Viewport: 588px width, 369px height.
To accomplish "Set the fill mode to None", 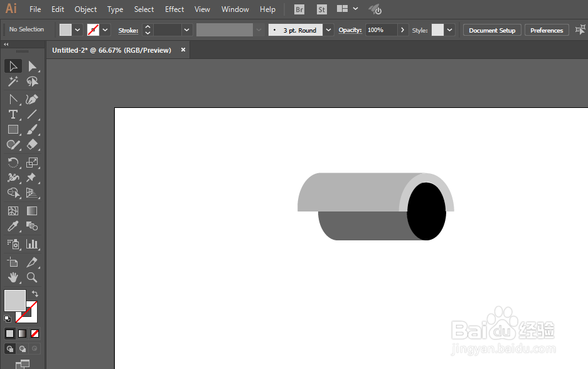I will click(35, 333).
